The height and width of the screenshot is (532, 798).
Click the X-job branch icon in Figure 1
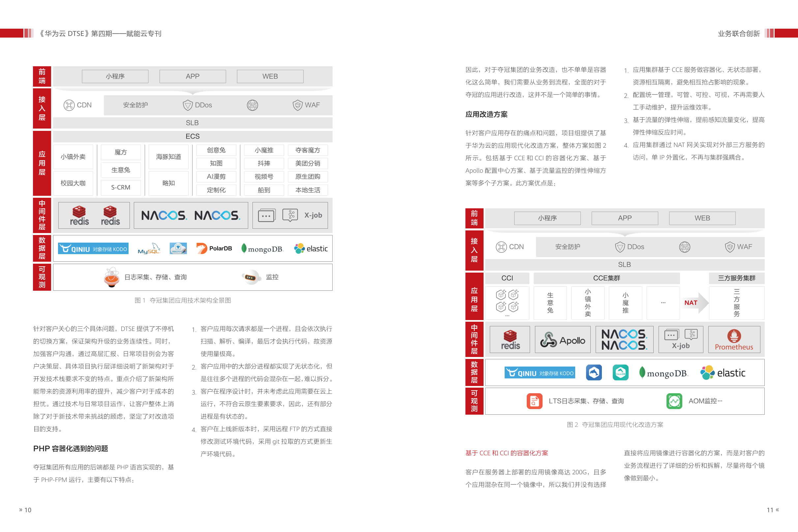[x=290, y=215]
